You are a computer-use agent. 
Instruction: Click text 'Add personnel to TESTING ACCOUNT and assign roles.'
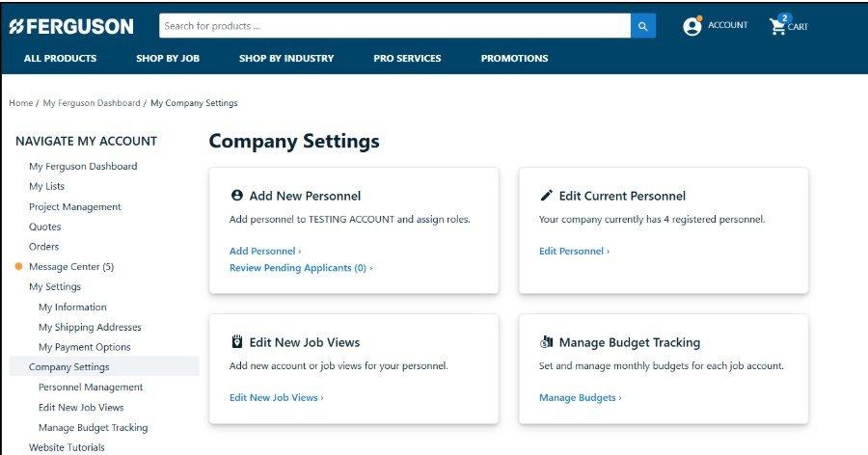click(350, 219)
